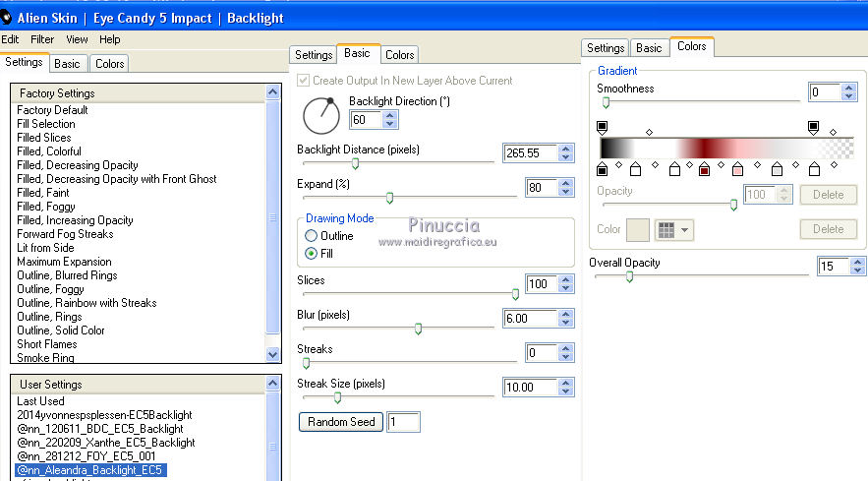Select @nn_281212_FOY_EC5_001 user setting
Viewport: 868px width, 481px height.
tap(87, 456)
